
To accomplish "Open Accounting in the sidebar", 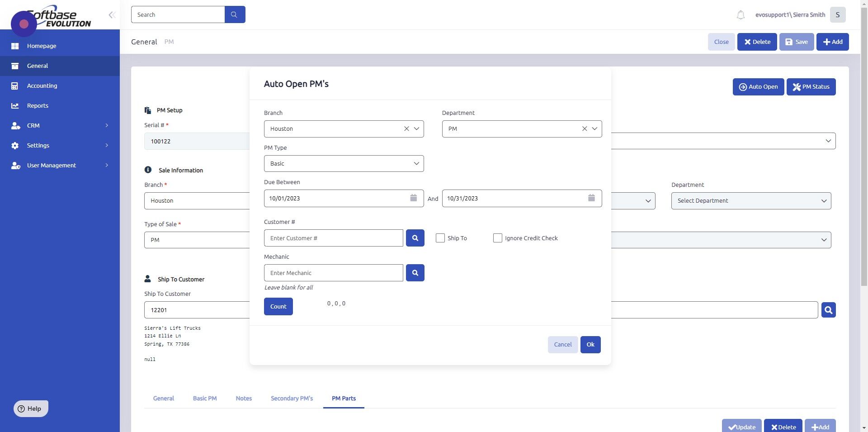I will point(42,85).
